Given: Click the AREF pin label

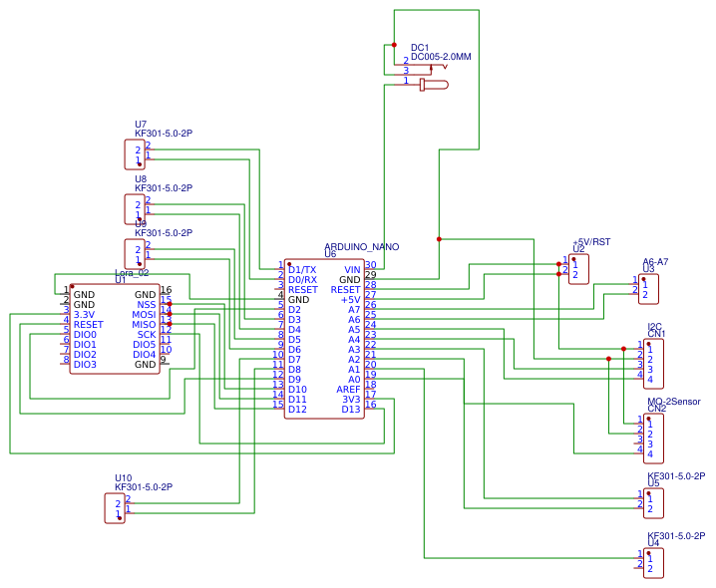Looking at the screenshot, I should pyautogui.click(x=348, y=390).
